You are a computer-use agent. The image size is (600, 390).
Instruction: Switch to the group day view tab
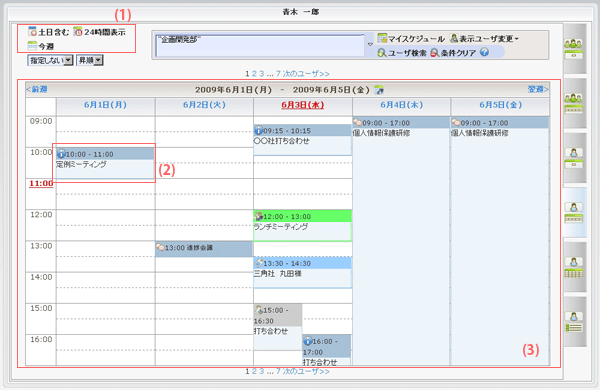(574, 49)
